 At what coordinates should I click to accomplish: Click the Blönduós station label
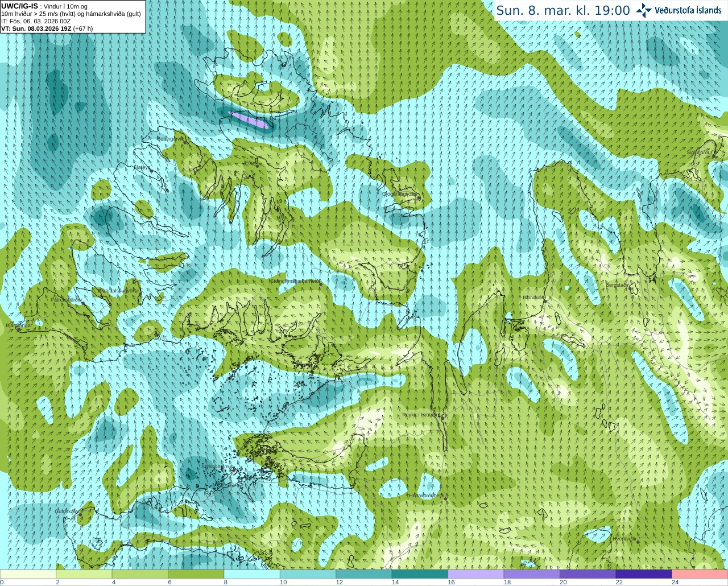(533, 298)
